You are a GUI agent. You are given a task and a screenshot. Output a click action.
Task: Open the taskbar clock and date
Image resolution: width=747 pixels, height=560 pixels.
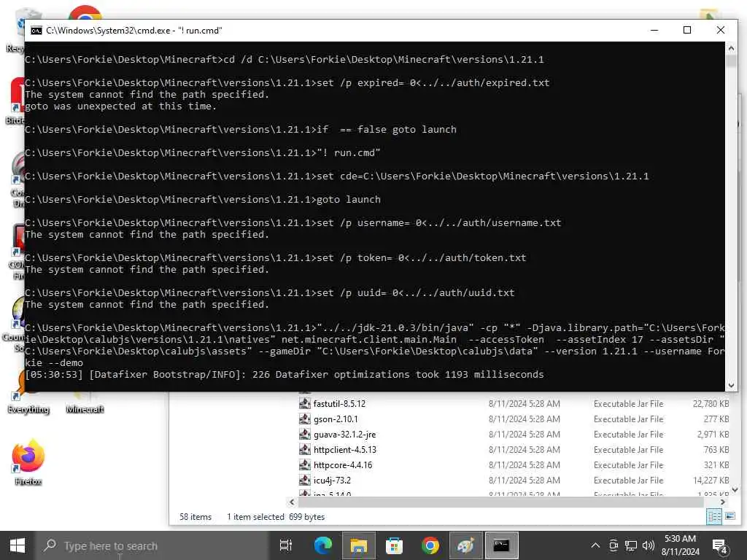(681, 545)
